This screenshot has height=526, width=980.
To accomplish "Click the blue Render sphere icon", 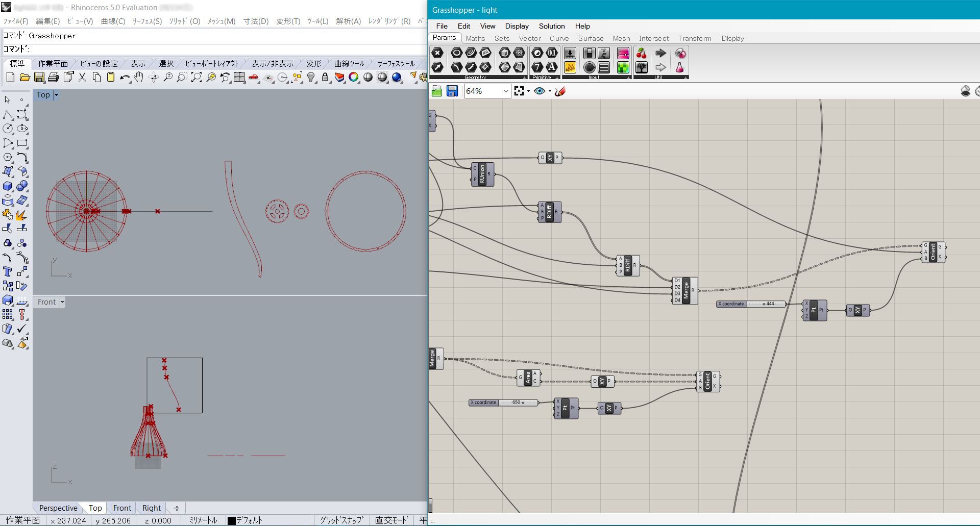I will (x=397, y=78).
